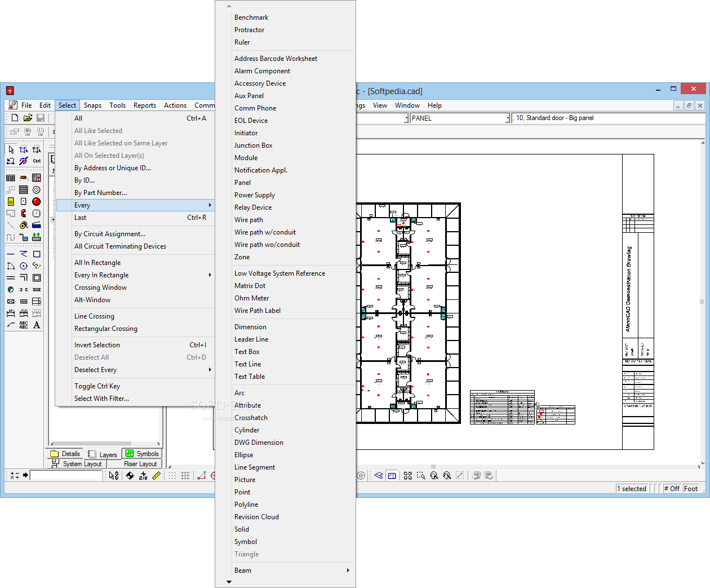This screenshot has width=710, height=588.
Task: Select the rectangle drawing tool
Action: (37, 254)
